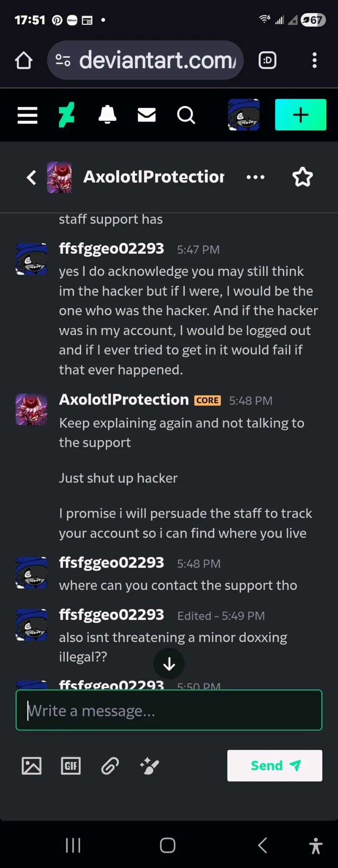Open the mail envelope inbox
The width and height of the screenshot is (338, 868).
147,115
